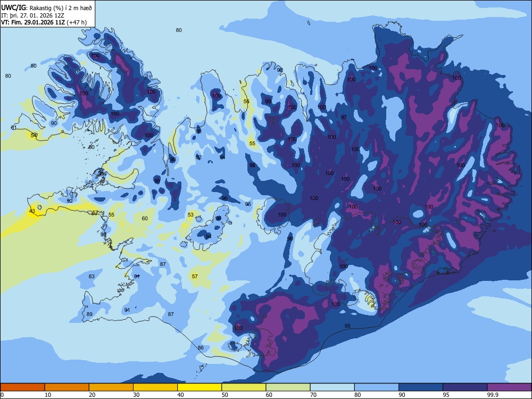Pick the light green 60–70 legend swatch
The width and height of the screenshot is (532, 399).
point(288,387)
